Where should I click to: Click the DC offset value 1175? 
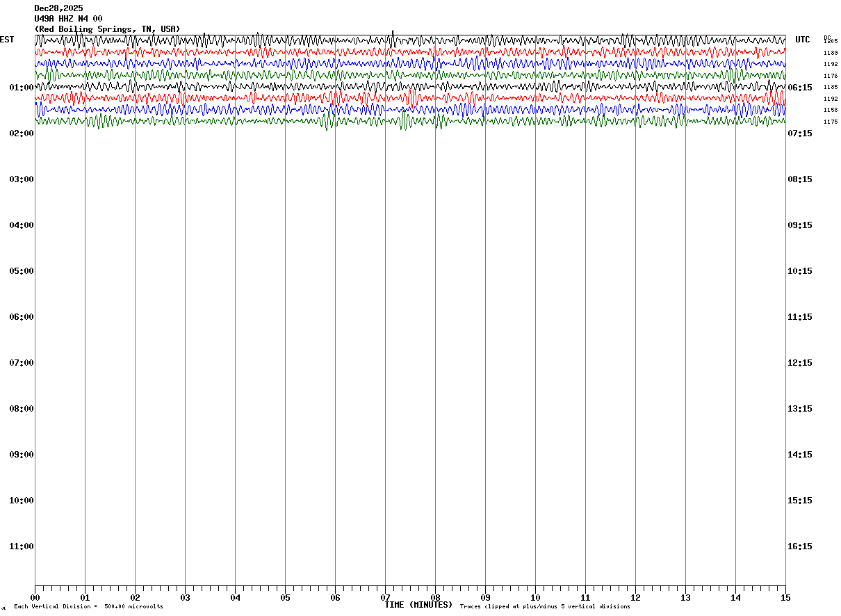[831, 122]
